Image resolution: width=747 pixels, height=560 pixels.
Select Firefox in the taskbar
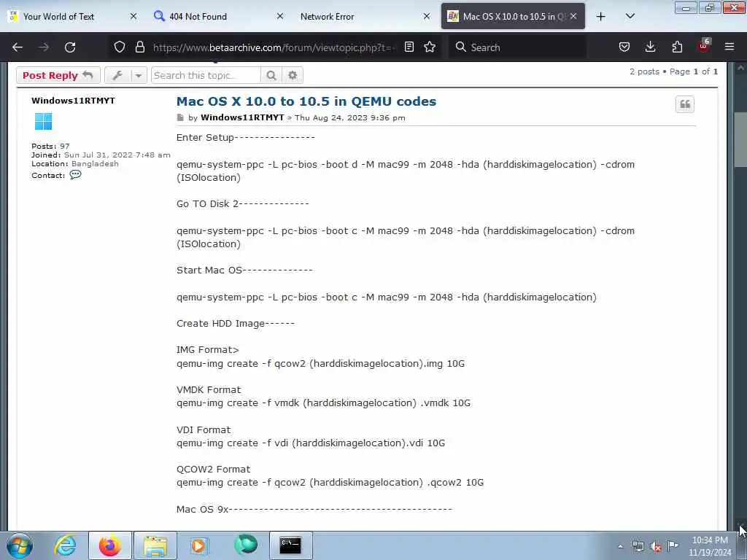pos(110,545)
